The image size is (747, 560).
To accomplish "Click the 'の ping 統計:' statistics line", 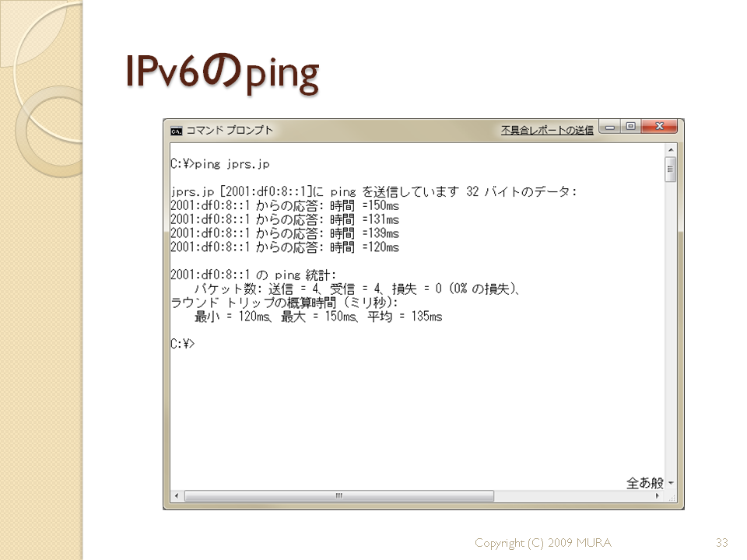I will click(254, 275).
